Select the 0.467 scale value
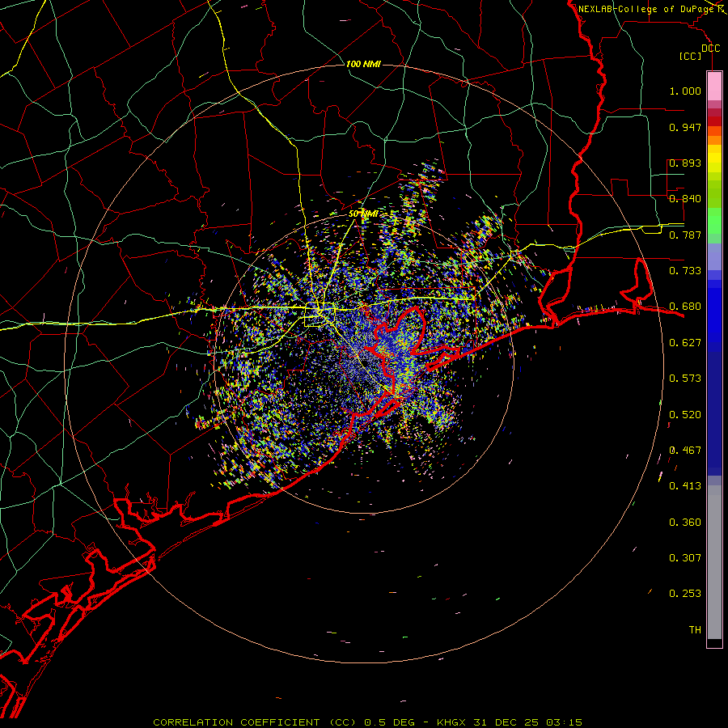The height and width of the screenshot is (728, 728). tap(685, 451)
